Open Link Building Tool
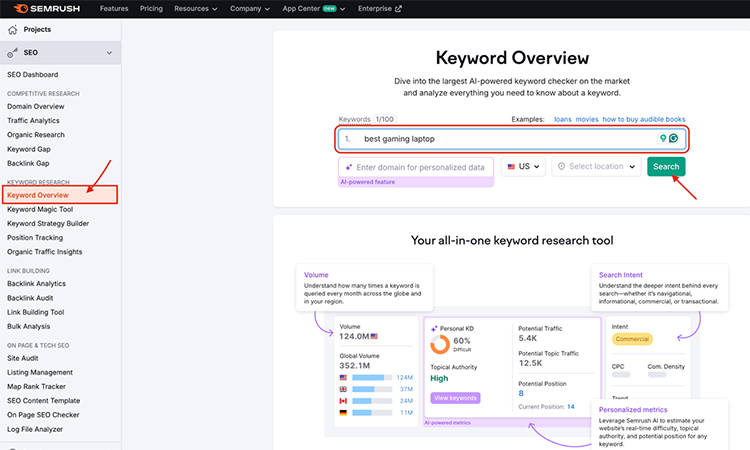 pyautogui.click(x=35, y=312)
